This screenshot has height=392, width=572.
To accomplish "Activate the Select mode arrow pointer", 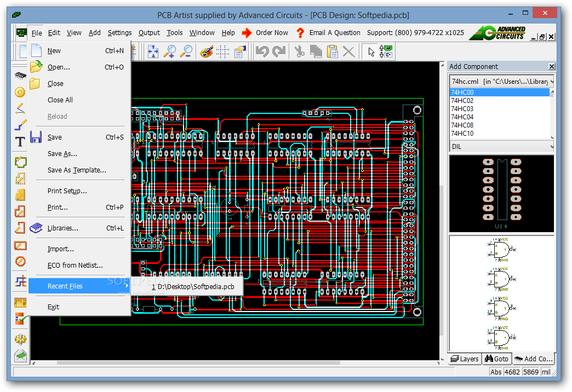I will (x=371, y=51).
